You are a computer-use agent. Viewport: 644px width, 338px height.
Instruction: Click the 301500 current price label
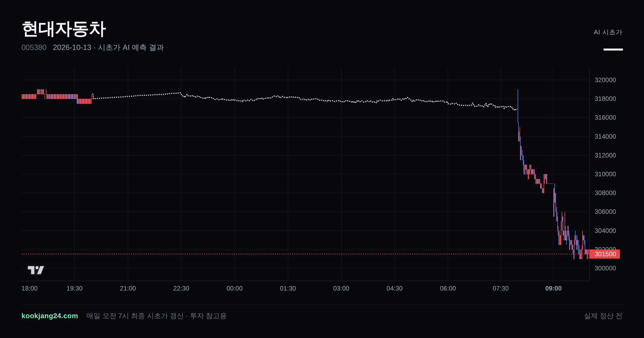[x=605, y=254]
